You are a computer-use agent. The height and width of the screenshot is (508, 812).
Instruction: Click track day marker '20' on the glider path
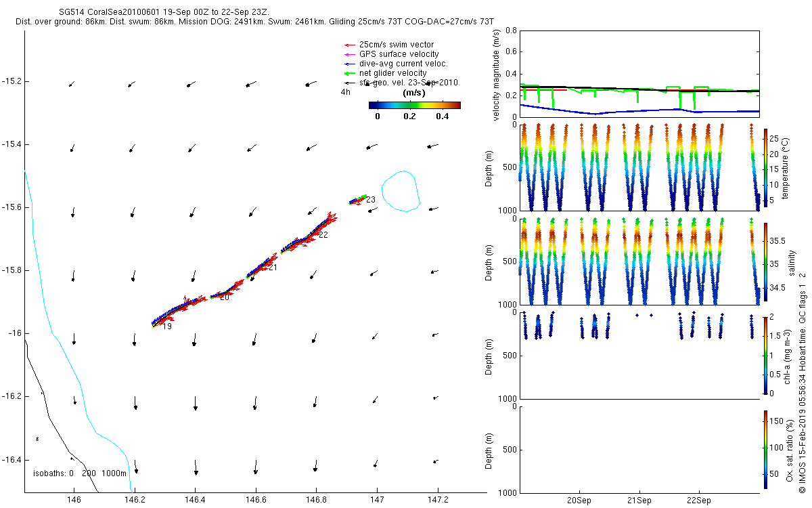(x=225, y=297)
